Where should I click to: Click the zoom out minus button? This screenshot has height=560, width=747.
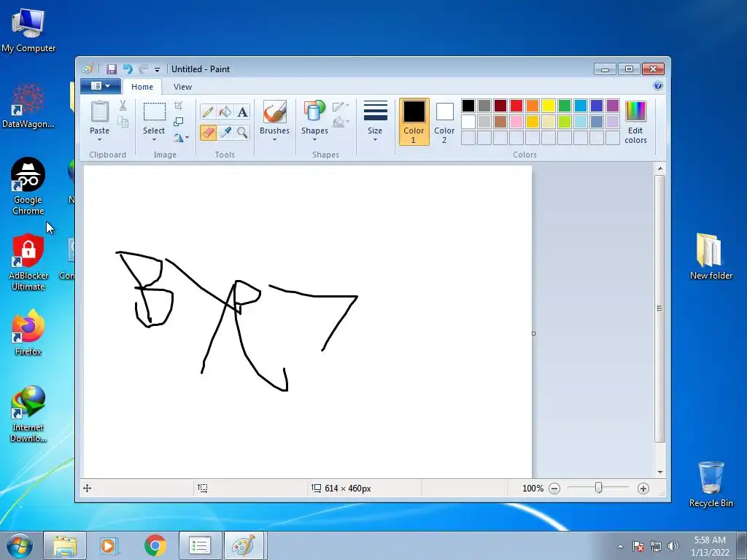pos(554,488)
